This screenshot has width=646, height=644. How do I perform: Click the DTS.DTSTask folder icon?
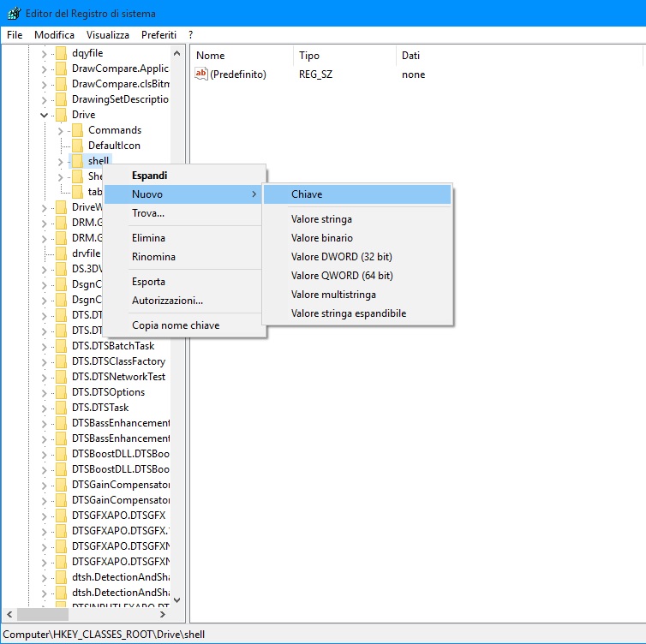(60, 408)
